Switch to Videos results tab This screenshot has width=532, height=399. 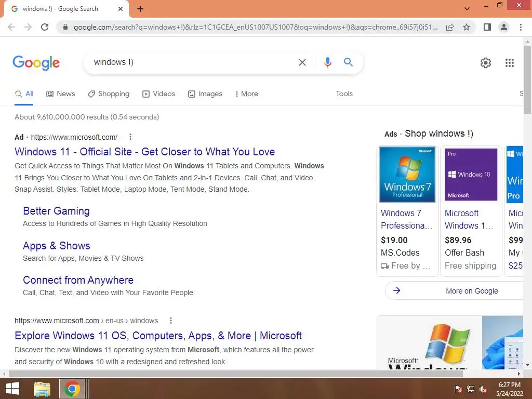[x=159, y=94]
